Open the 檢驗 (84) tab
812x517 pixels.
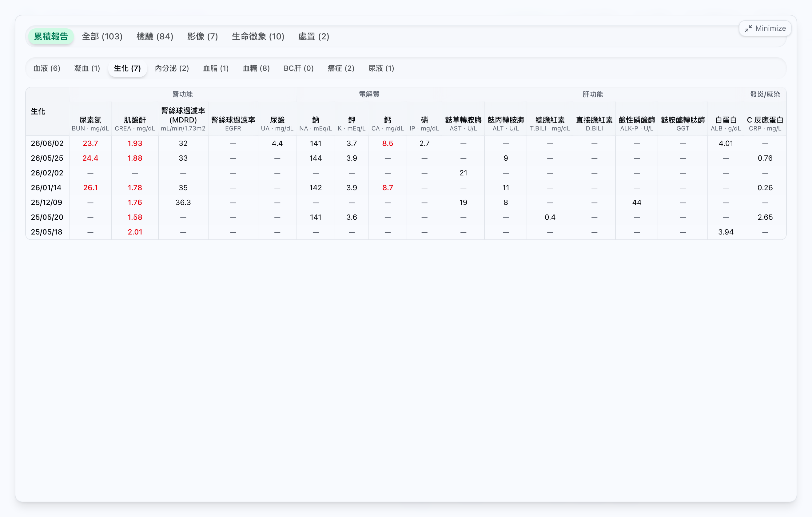[x=155, y=36]
